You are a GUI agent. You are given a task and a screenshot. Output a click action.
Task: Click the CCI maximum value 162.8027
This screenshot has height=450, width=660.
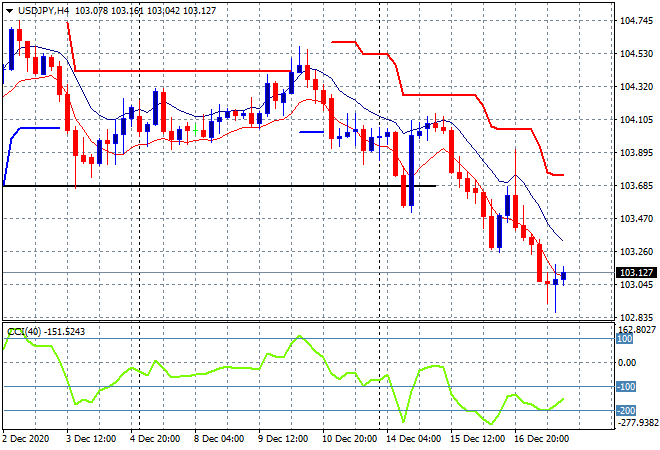[637, 330]
